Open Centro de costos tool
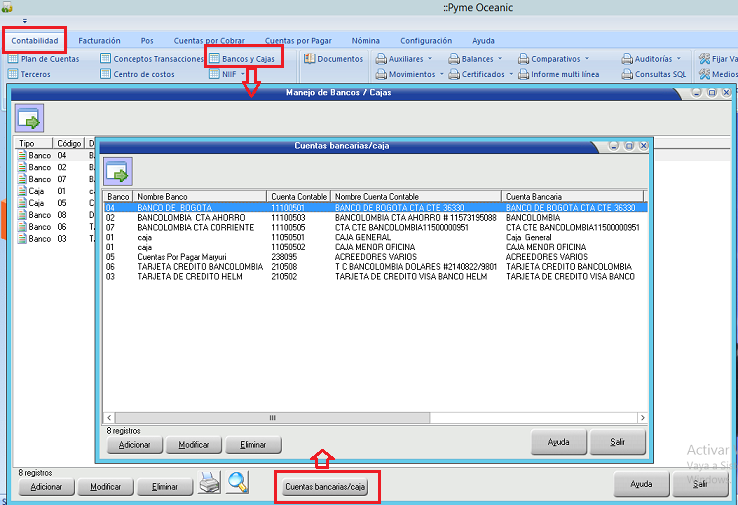 [x=139, y=74]
